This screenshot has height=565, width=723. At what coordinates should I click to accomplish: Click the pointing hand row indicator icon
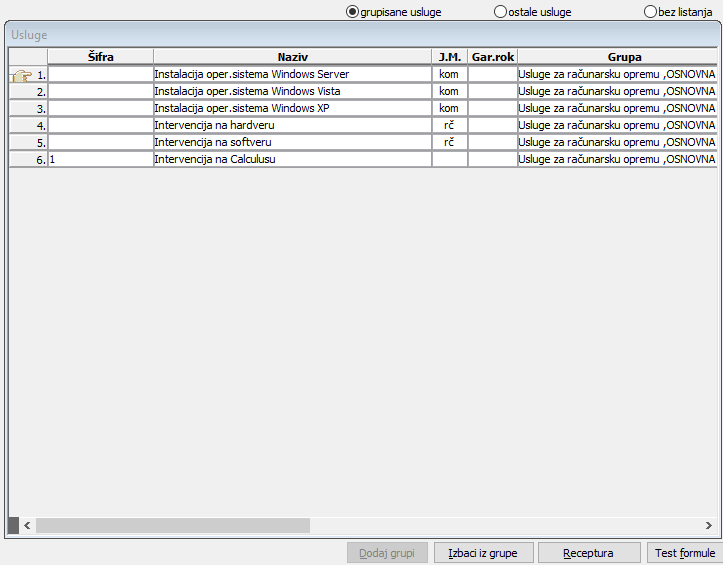[x=20, y=75]
